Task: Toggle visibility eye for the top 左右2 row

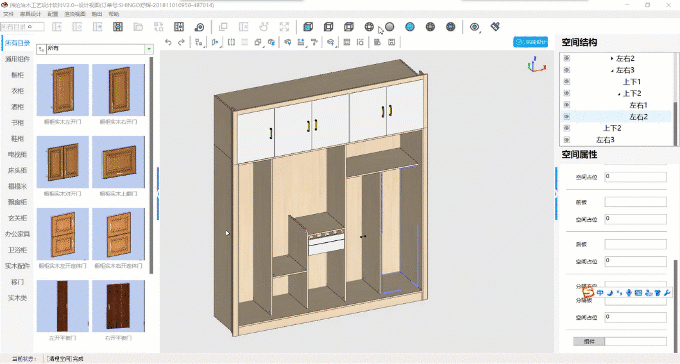Action: [x=566, y=58]
